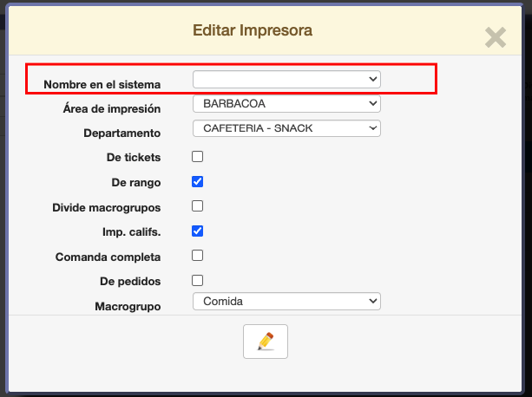This screenshot has width=532, height=397.
Task: Uncheck the De rango checkbox
Action: coord(198,182)
